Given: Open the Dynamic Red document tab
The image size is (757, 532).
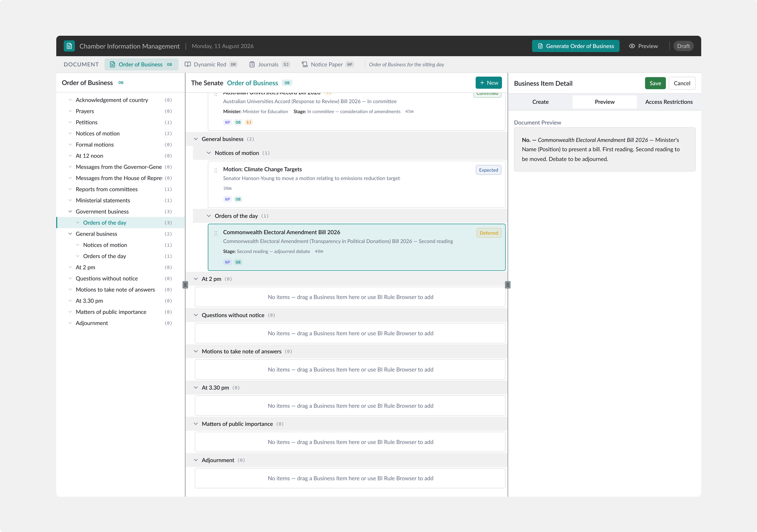Looking at the screenshot, I should pyautogui.click(x=211, y=64).
